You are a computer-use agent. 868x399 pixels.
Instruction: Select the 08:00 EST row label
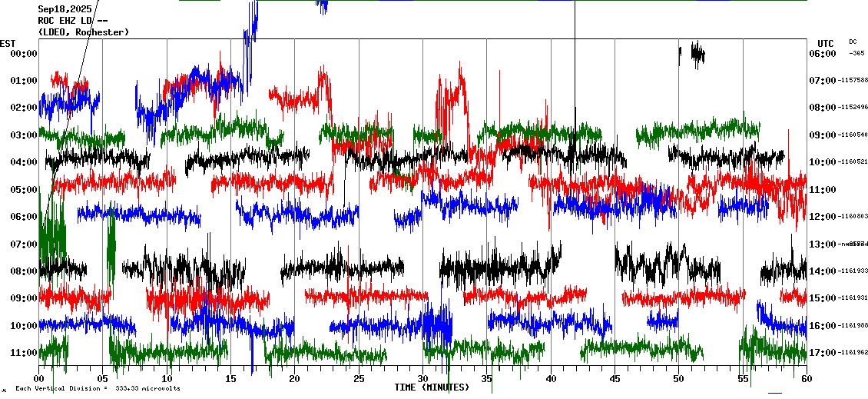click(24, 271)
